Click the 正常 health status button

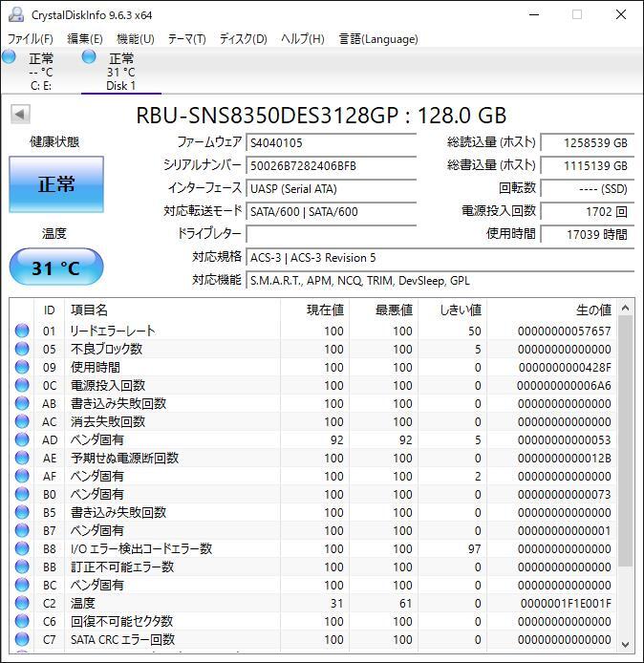56,184
